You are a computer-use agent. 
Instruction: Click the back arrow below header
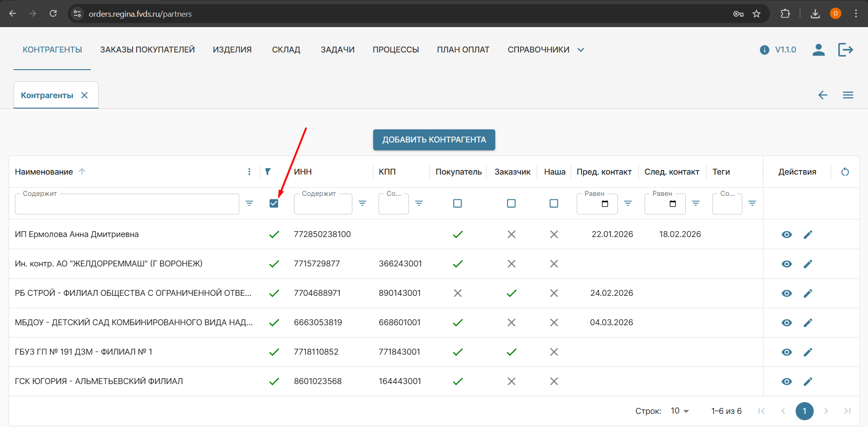click(x=822, y=95)
